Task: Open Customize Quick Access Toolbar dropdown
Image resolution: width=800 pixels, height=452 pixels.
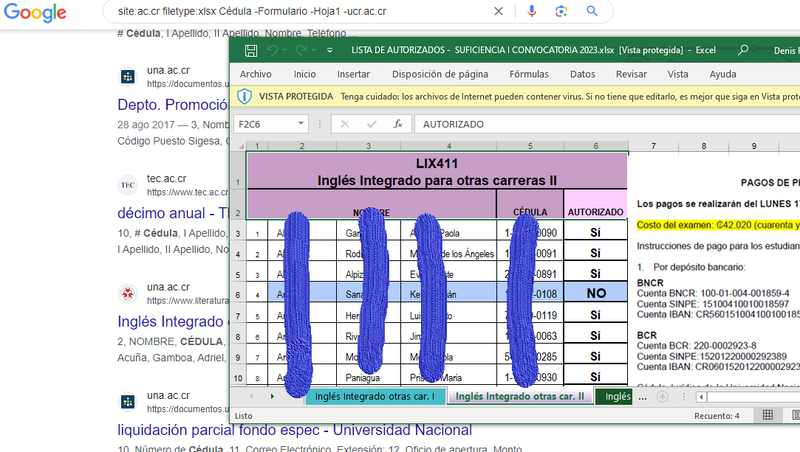Action: point(331,49)
